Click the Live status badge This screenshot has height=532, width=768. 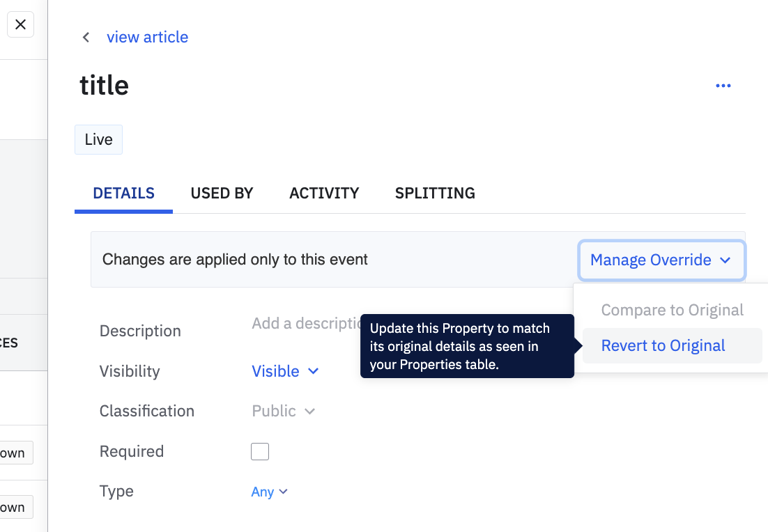pos(98,140)
